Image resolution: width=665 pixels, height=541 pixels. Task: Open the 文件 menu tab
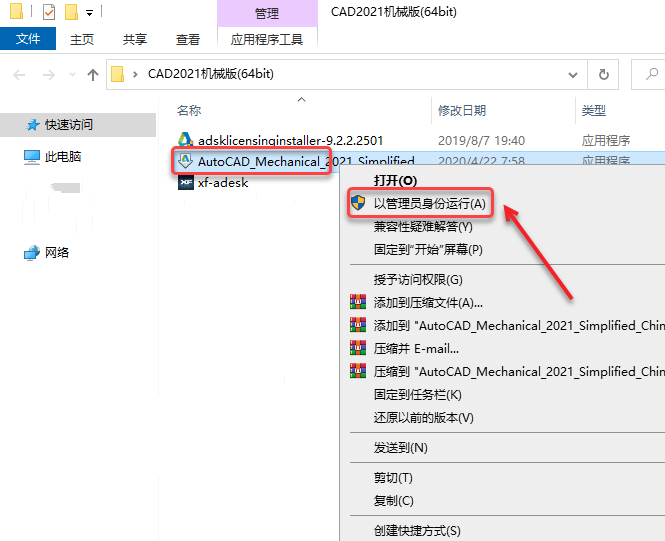pos(28,39)
